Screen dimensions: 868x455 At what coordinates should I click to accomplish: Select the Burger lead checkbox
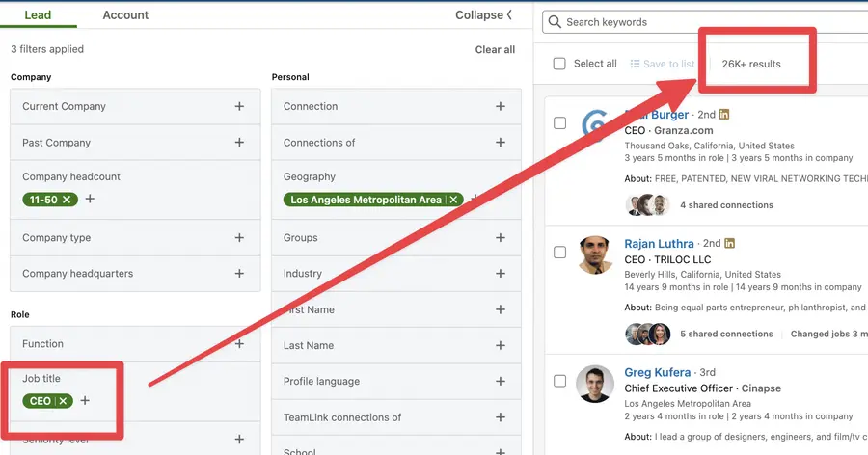(x=559, y=122)
